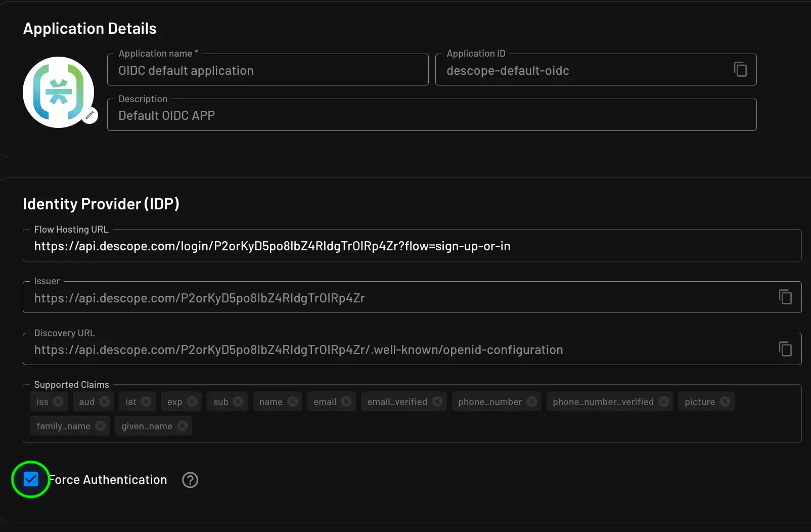
Task: Remove the exp supported claim
Action: (x=193, y=401)
